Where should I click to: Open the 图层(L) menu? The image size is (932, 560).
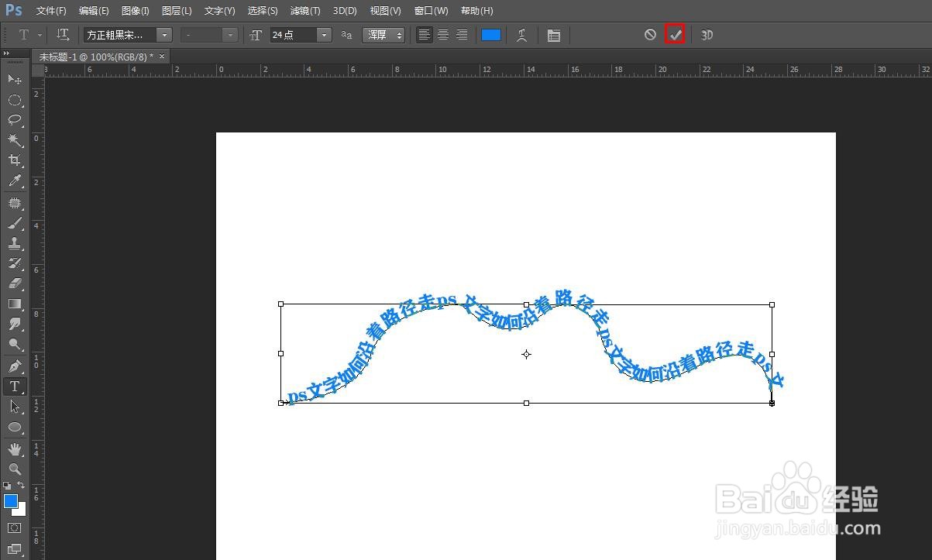click(177, 11)
